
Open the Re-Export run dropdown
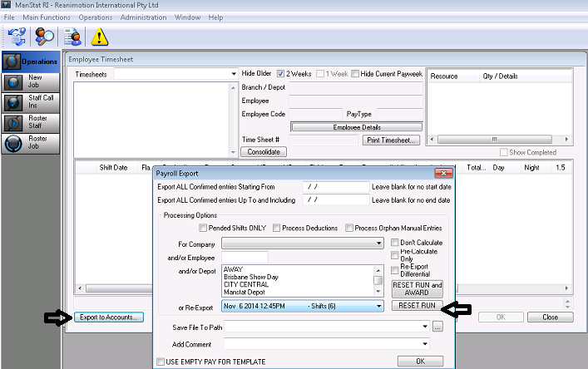click(377, 306)
